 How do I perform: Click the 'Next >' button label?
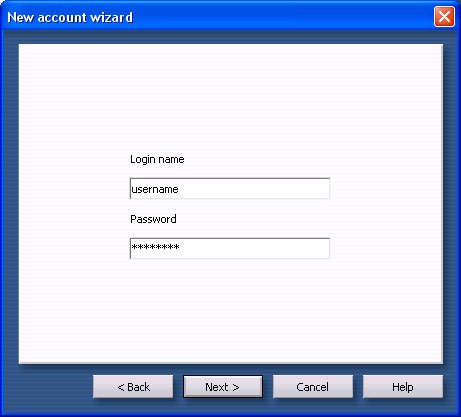click(222, 387)
